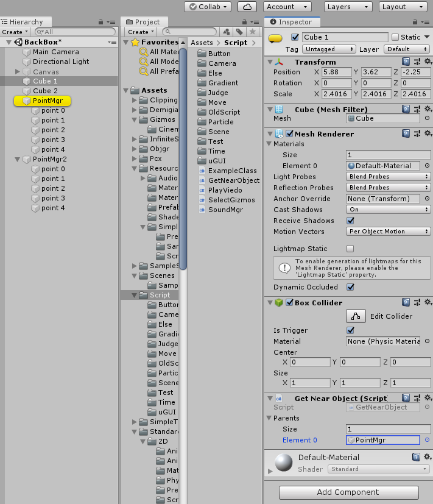Expand the Canvas hierarchy node
The image size is (433, 504).
tap(18, 71)
